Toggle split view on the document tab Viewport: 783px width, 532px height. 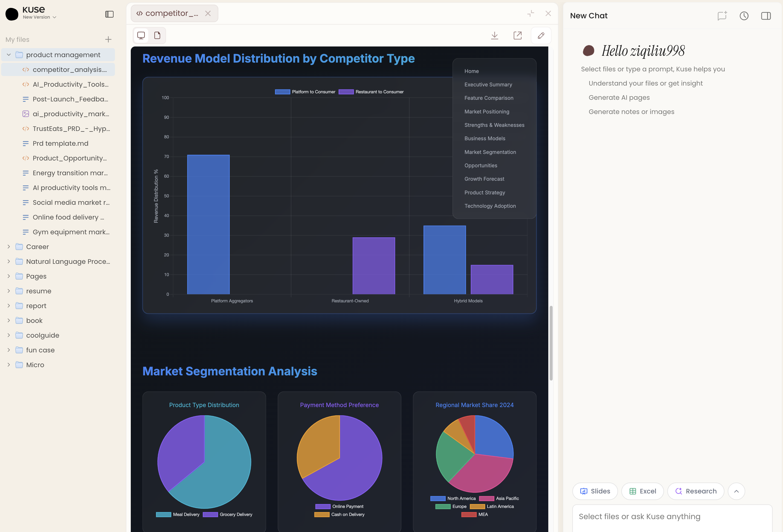(x=530, y=13)
